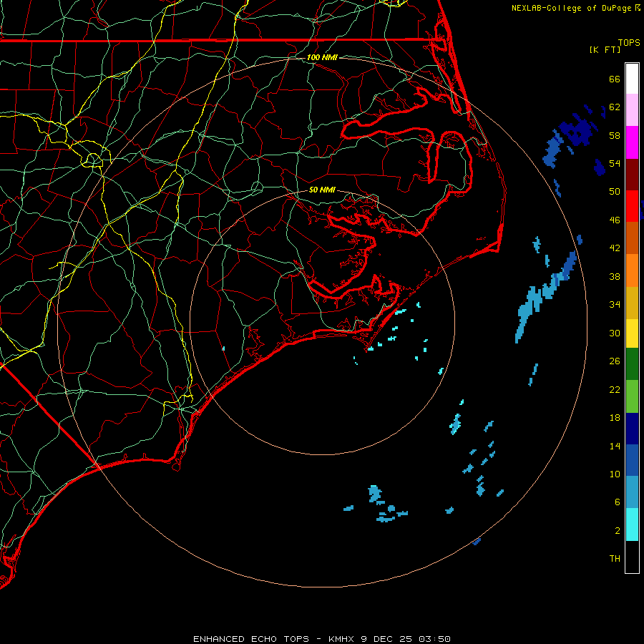This screenshot has width=644, height=644.
Task: Click the legend value 6
Action: click(618, 502)
